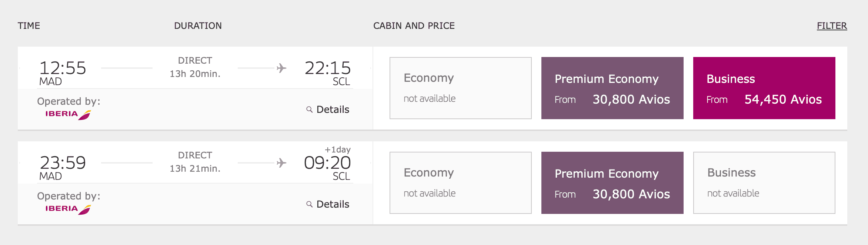The height and width of the screenshot is (245, 868).
Task: Open Details for the 12:55 Madrid departure
Action: coord(333,110)
